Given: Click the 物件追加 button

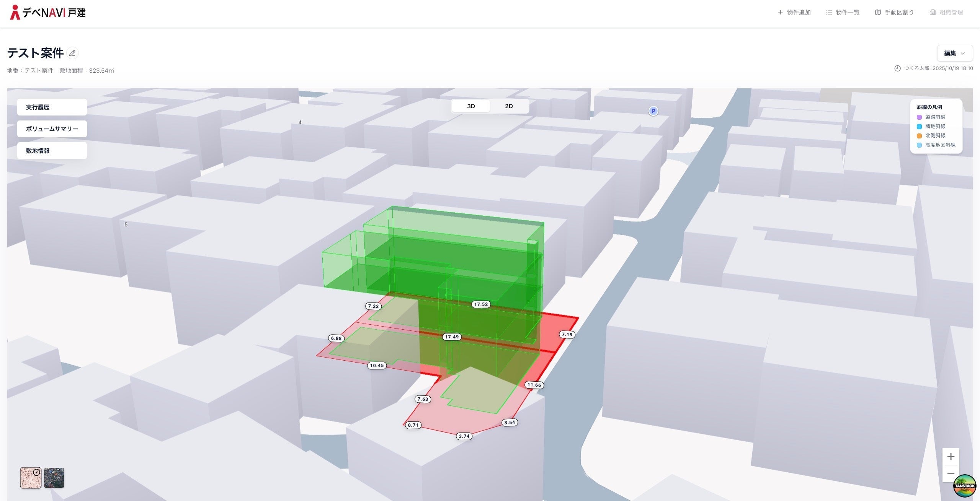Looking at the screenshot, I should [x=794, y=12].
